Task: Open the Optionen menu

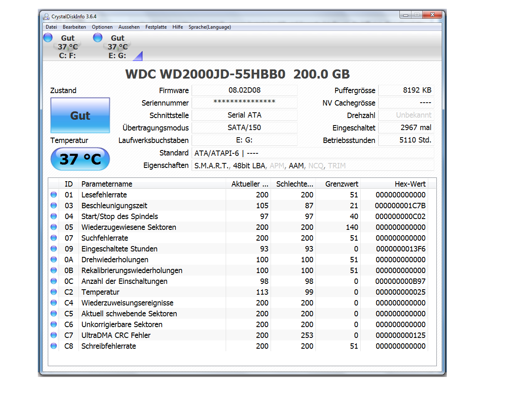Action: (x=102, y=27)
